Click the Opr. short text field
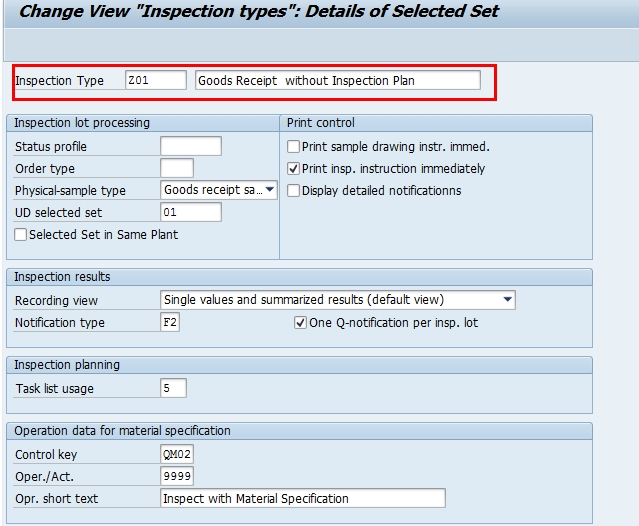 [303, 498]
